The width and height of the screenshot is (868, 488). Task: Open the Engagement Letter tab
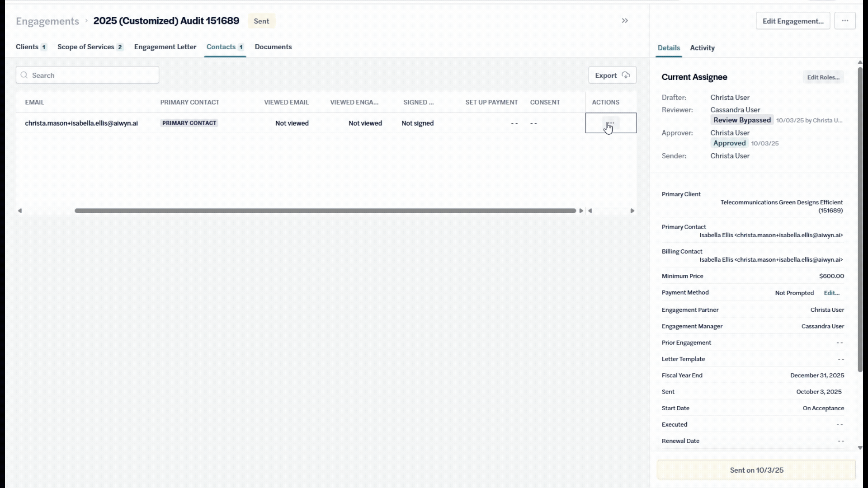pos(165,47)
